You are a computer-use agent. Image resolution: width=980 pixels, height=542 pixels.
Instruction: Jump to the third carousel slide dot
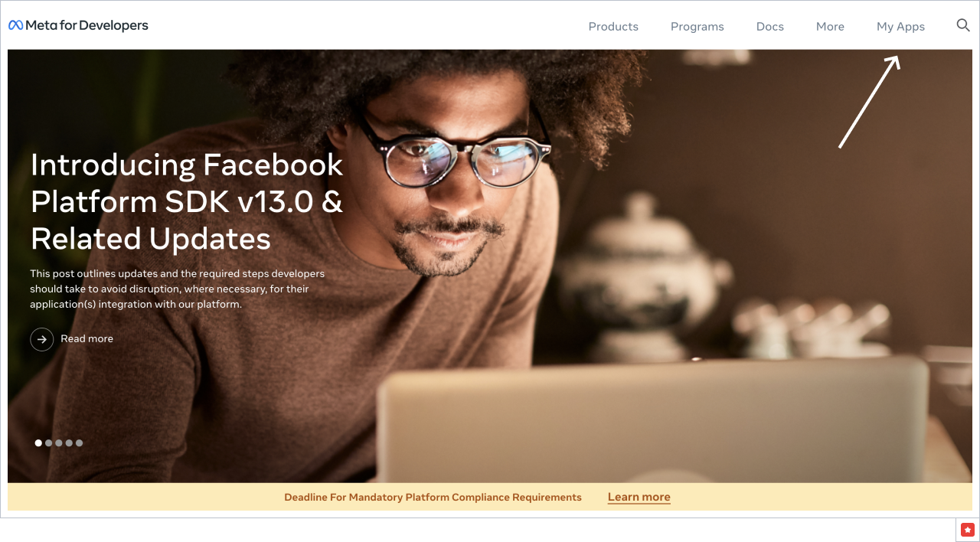tap(59, 442)
